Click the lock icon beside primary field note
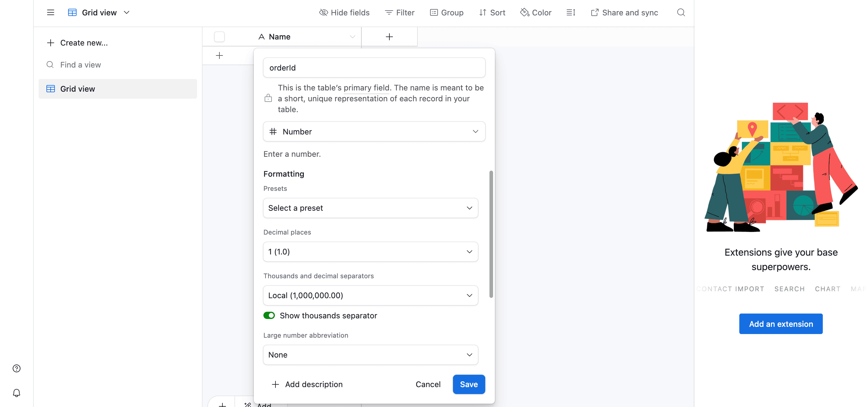The height and width of the screenshot is (407, 868). (268, 98)
